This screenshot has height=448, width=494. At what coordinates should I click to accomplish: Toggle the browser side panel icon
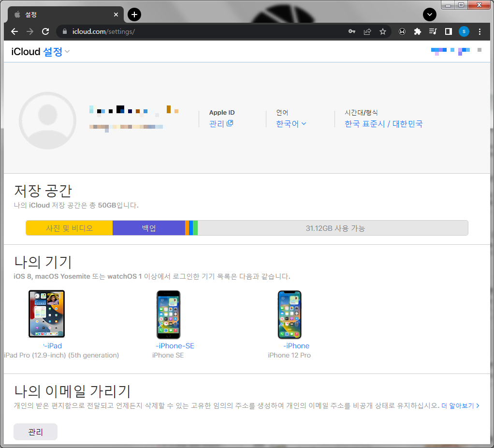coord(449,31)
